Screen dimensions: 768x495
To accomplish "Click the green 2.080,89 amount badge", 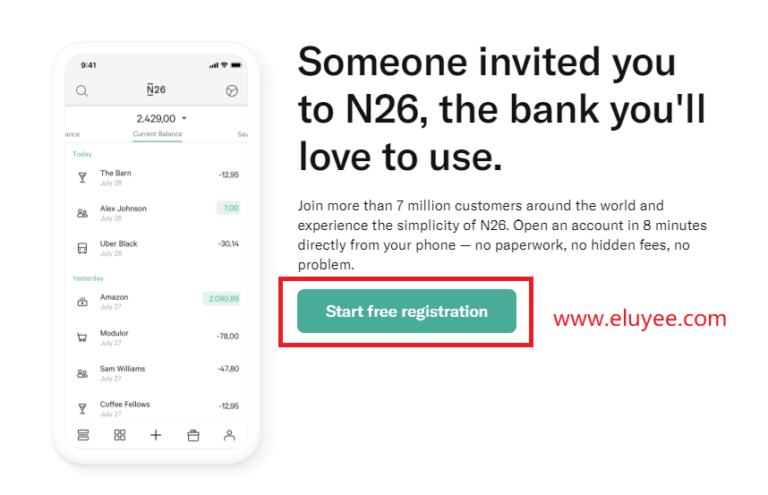I will (x=221, y=298).
